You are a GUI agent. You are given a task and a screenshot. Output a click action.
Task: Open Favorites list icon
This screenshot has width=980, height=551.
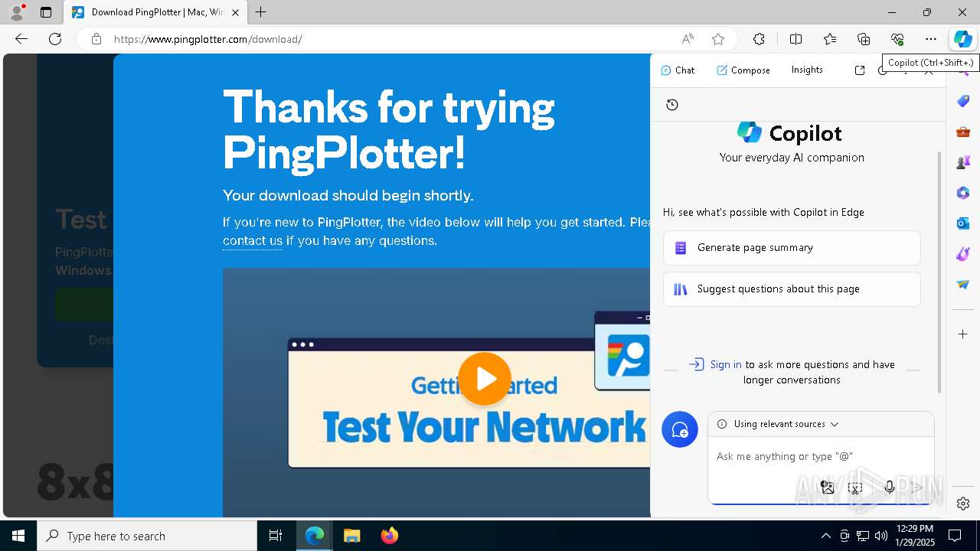(x=830, y=39)
